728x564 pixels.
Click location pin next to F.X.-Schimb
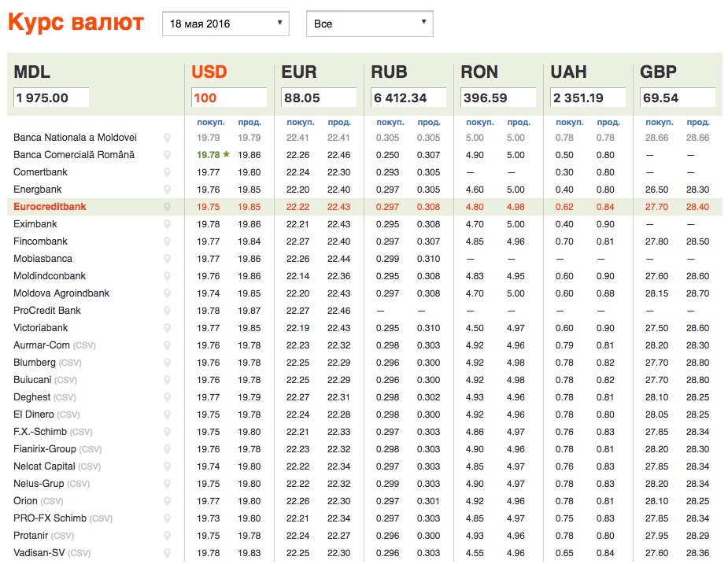pos(167,432)
